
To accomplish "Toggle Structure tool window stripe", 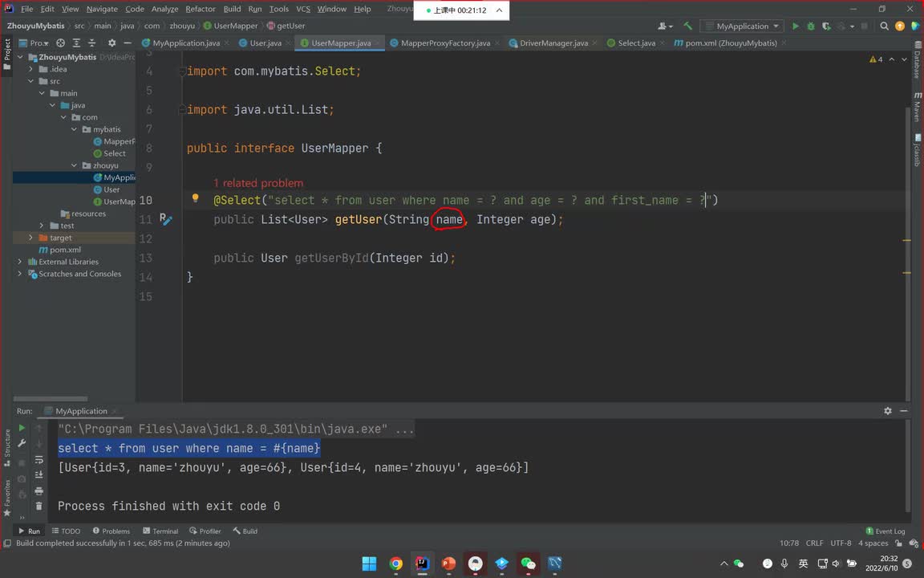I will [x=7, y=447].
